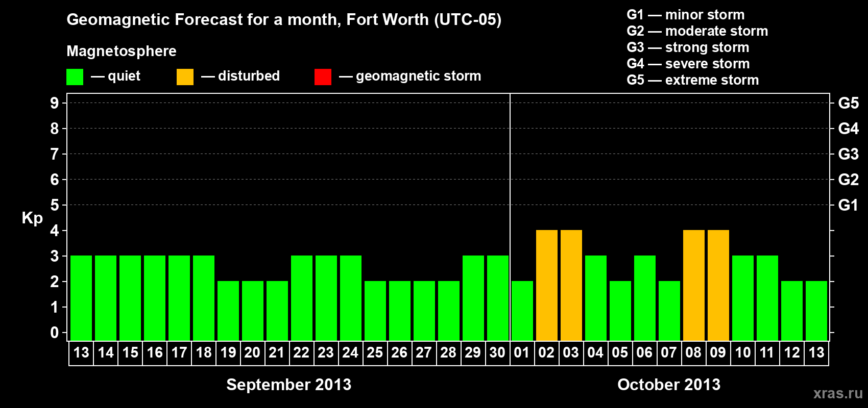This screenshot has height=408, width=868.
Task: Click the G3 label on right axis
Action: pyautogui.click(x=849, y=154)
